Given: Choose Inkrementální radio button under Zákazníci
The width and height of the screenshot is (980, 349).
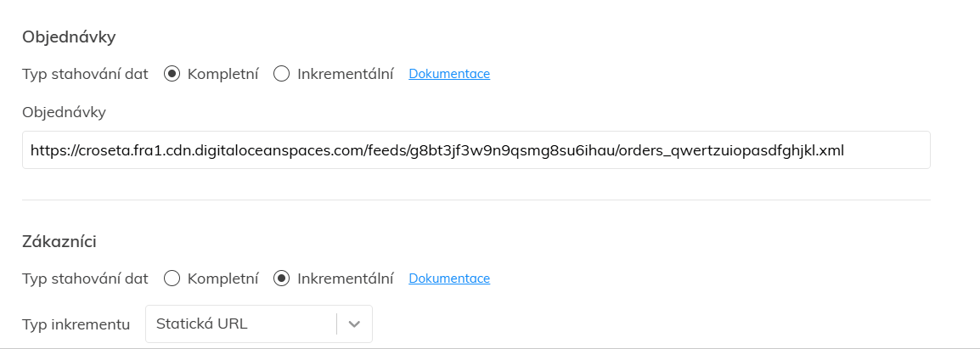Looking at the screenshot, I should tap(282, 279).
